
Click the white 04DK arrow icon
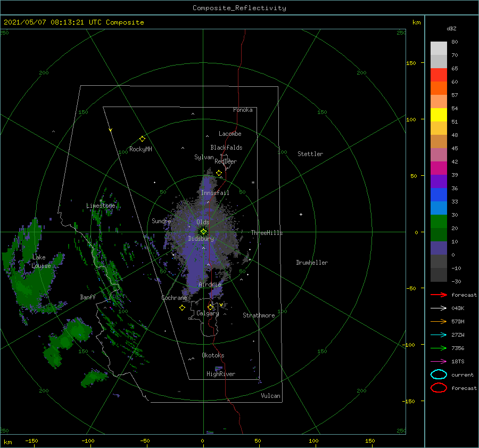(439, 308)
